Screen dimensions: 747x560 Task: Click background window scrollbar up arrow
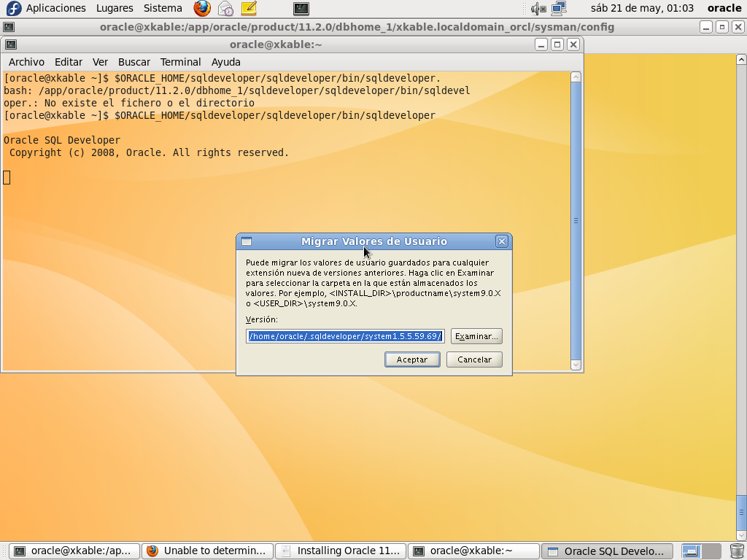[x=741, y=60]
